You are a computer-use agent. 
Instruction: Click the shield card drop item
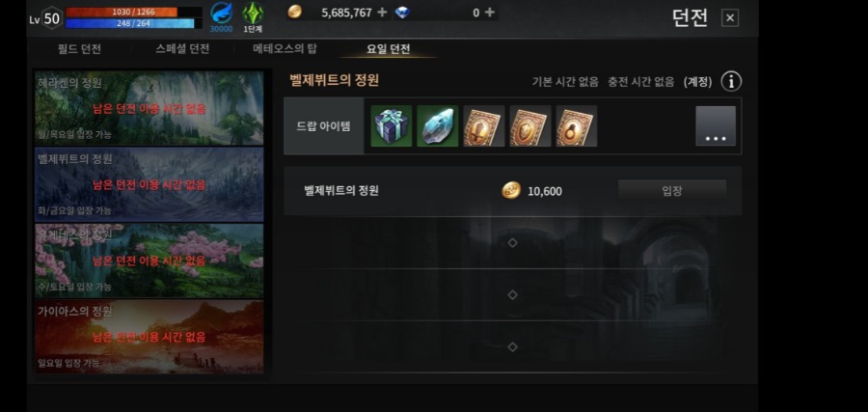point(530,125)
